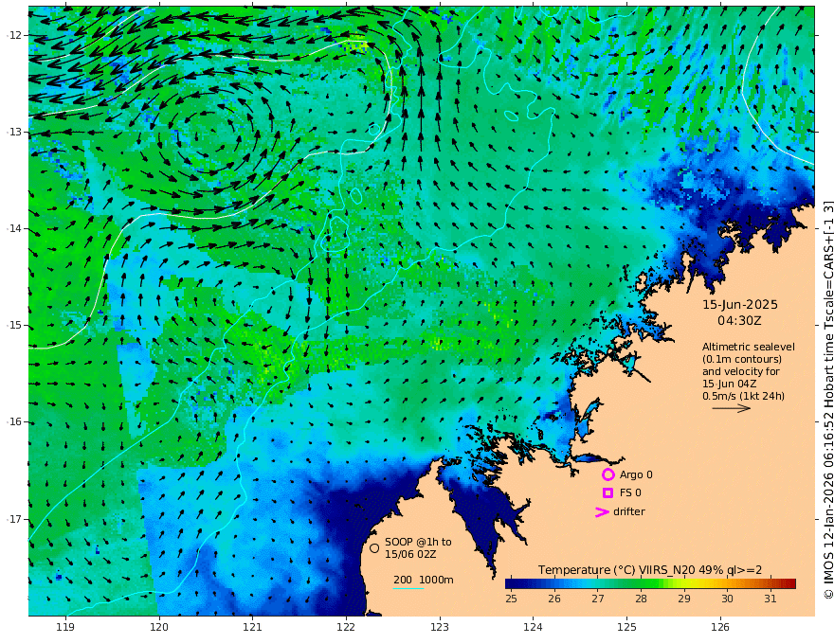
Task: Click 'Altimetric sealevel' caption line
Action: pos(749,347)
